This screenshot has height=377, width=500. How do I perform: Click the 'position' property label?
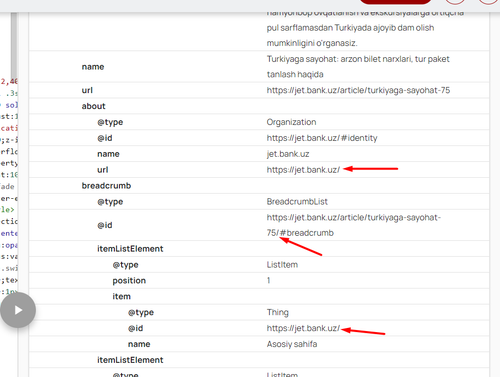pos(129,281)
